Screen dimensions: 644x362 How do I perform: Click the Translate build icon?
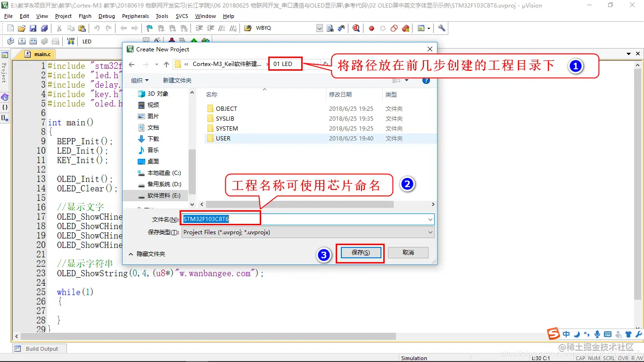[10, 41]
